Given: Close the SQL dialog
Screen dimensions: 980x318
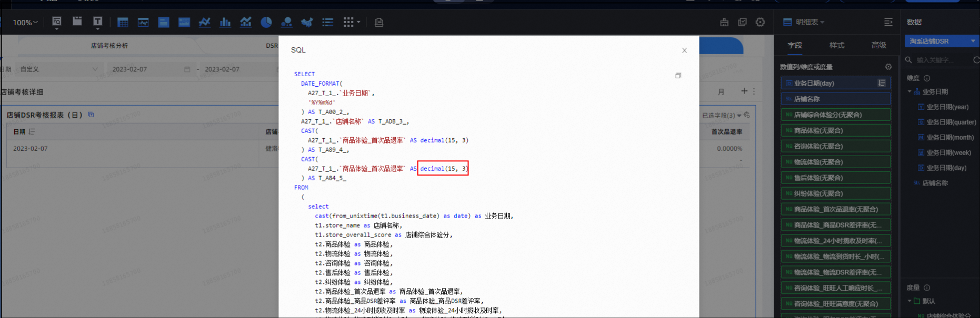Looking at the screenshot, I should point(684,50).
